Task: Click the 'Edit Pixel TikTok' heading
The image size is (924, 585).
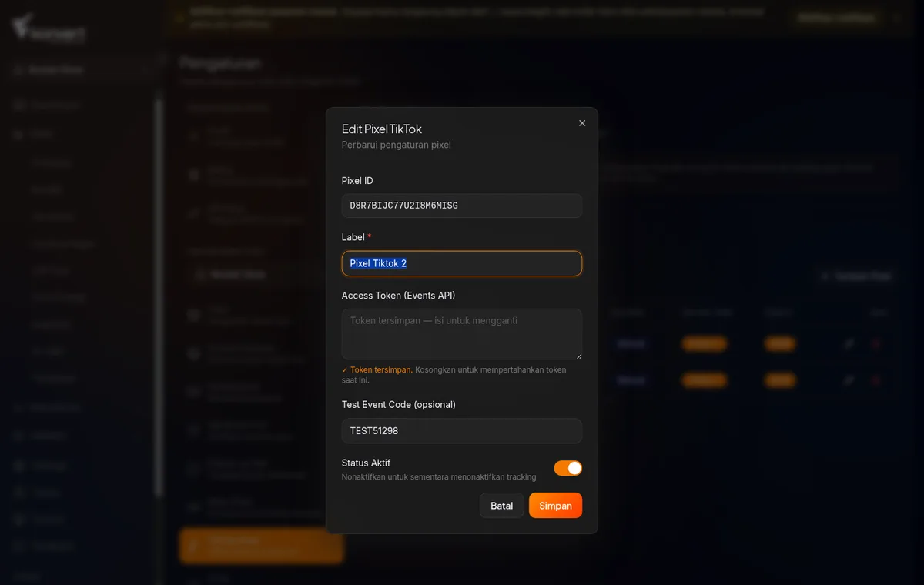Action: coord(382,129)
